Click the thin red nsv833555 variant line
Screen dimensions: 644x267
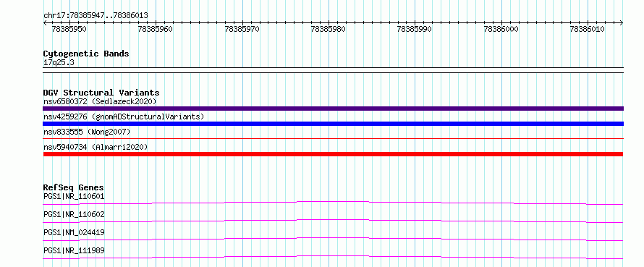pos(333,139)
